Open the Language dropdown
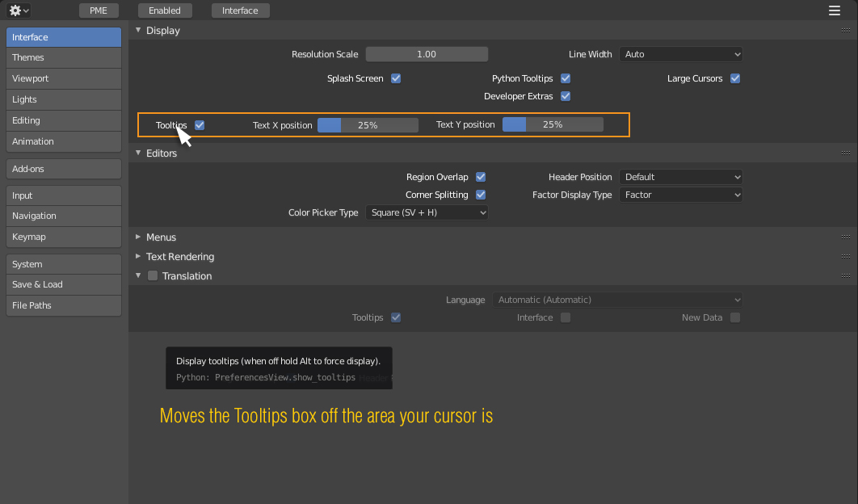858x504 pixels. (x=617, y=300)
